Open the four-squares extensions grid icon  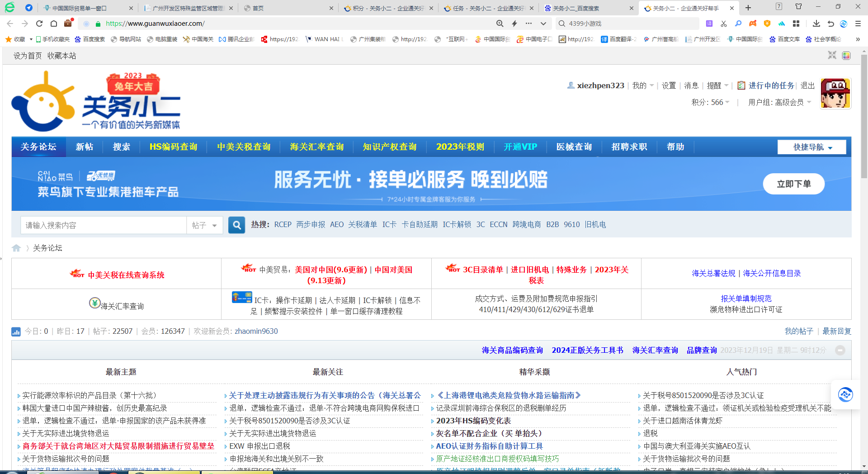pos(796,24)
